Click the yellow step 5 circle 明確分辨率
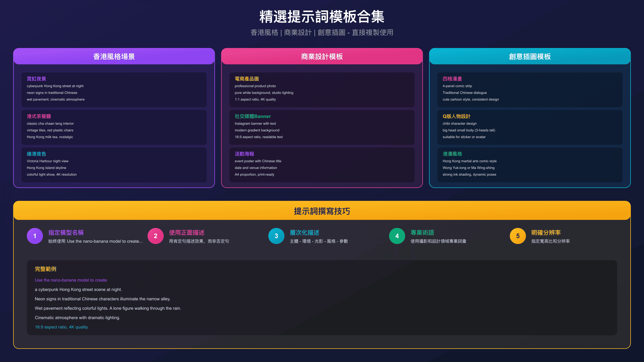This screenshot has height=362, width=644. (x=517, y=236)
